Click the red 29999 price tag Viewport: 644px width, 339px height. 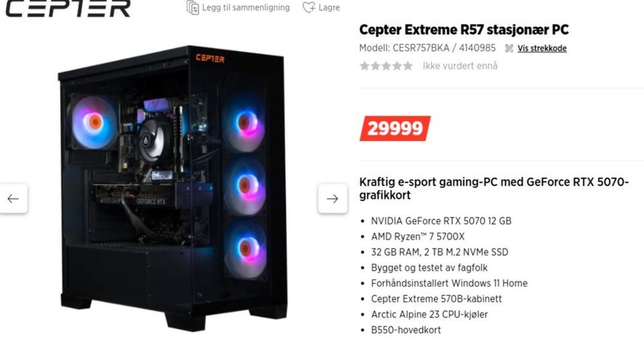point(394,129)
